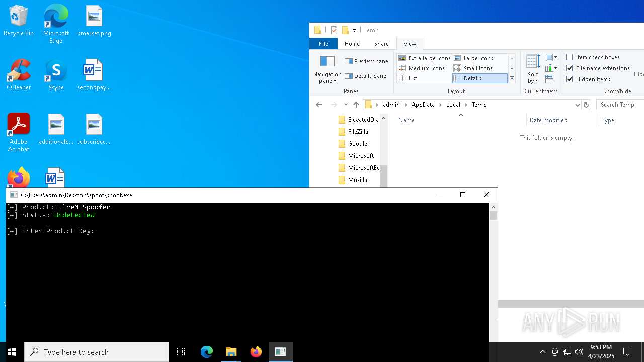The width and height of the screenshot is (644, 362).
Task: Select View ribbon tab
Action: coord(410,44)
